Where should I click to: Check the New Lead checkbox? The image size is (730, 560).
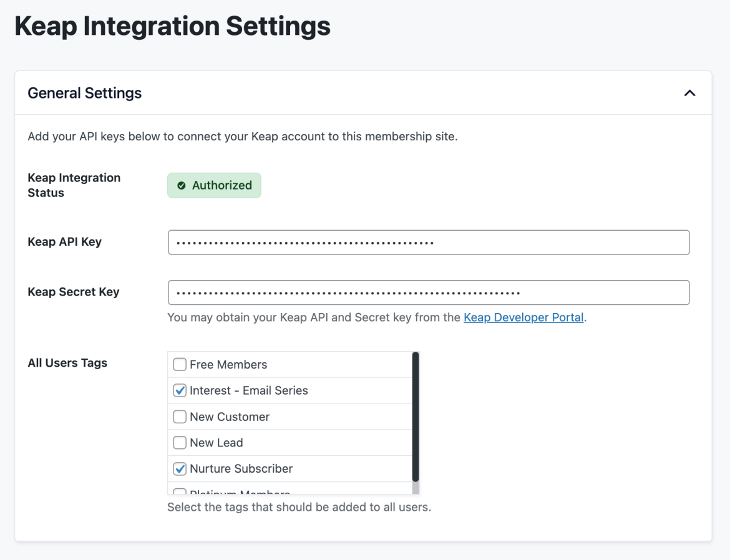[x=179, y=442]
